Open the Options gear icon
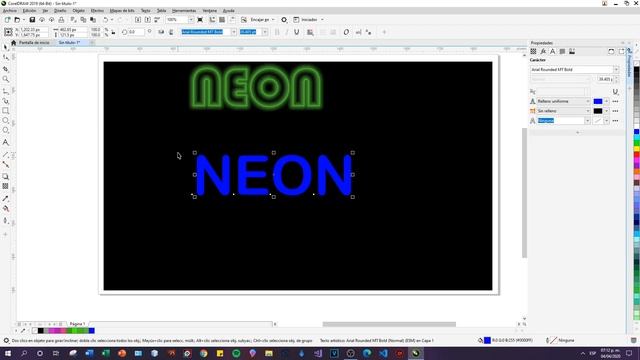 (x=284, y=20)
